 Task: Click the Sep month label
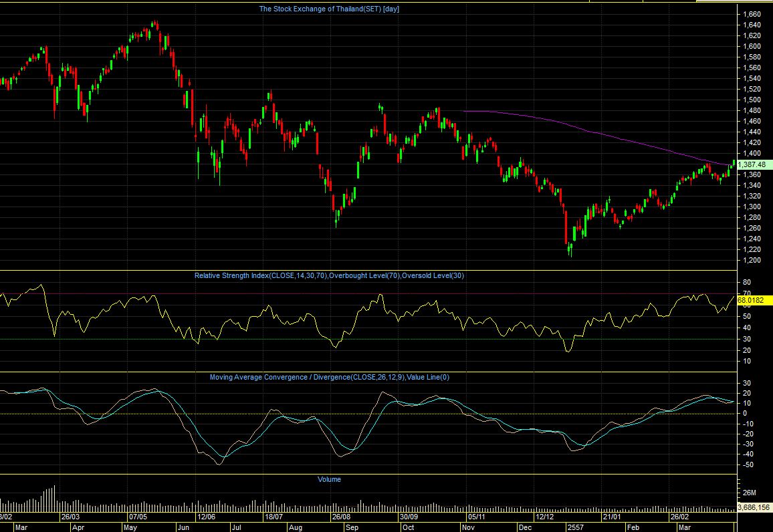coord(352,527)
